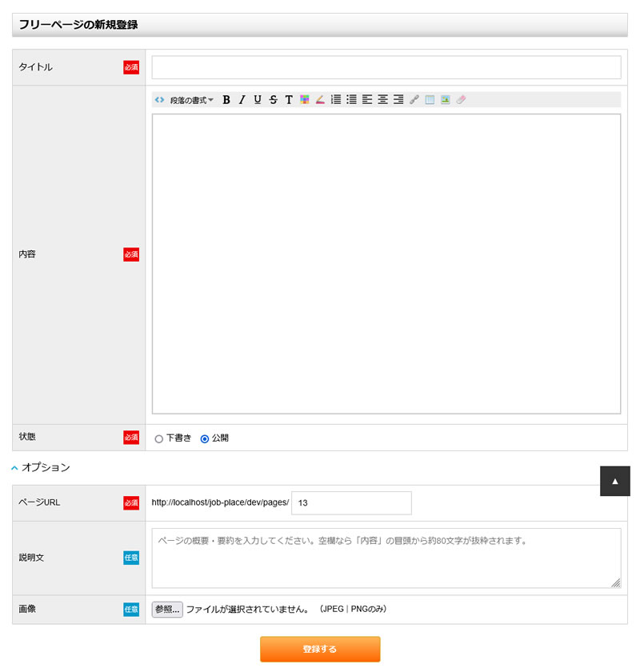Insert an image via toolbar icon
This screenshot has height=672, width=640.
point(445,100)
